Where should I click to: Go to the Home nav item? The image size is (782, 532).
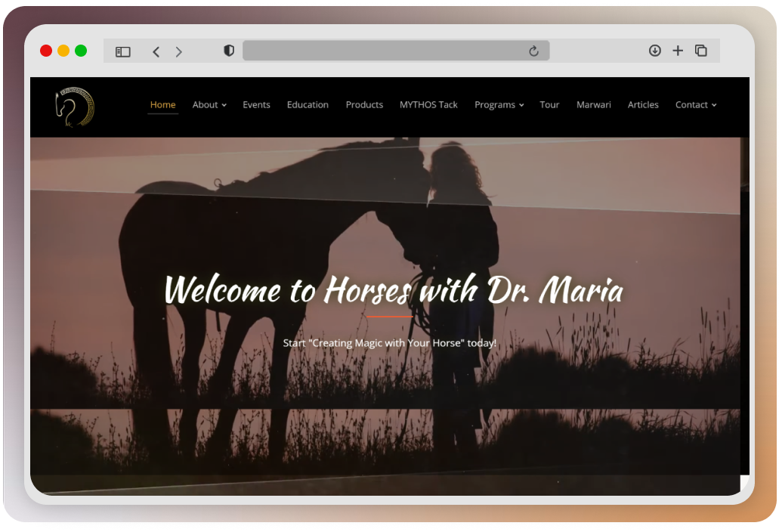tap(162, 105)
